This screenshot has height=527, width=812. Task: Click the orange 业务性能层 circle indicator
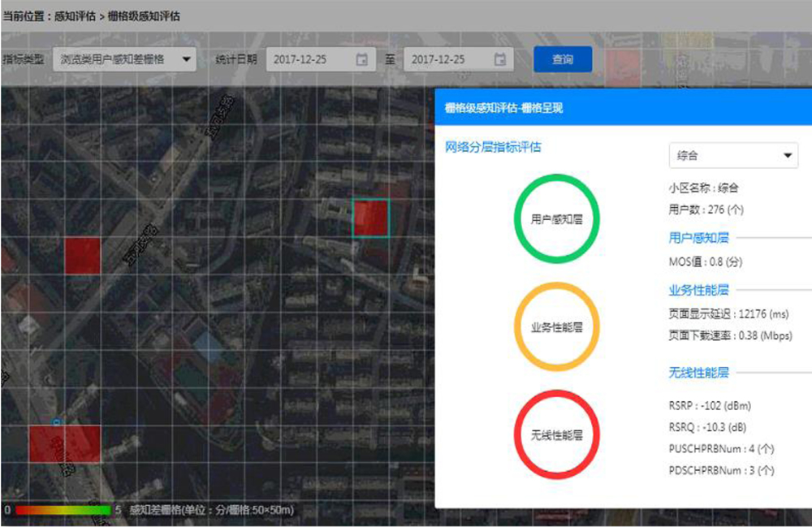click(556, 326)
